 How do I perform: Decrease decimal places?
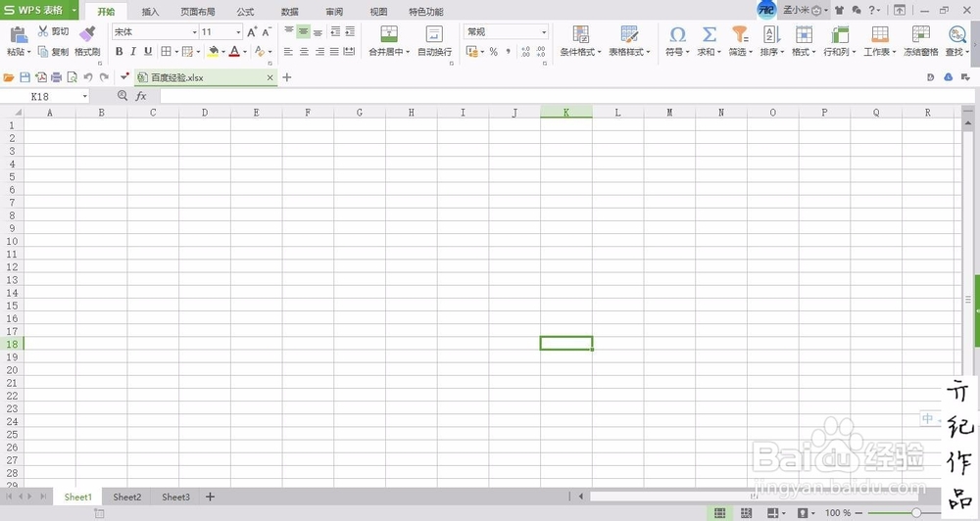click(x=541, y=51)
